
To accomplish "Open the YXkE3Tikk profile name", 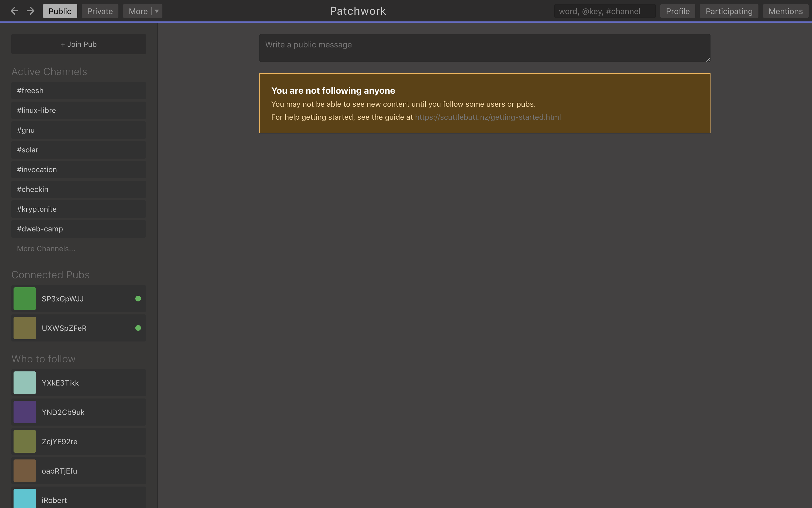I will 60,383.
